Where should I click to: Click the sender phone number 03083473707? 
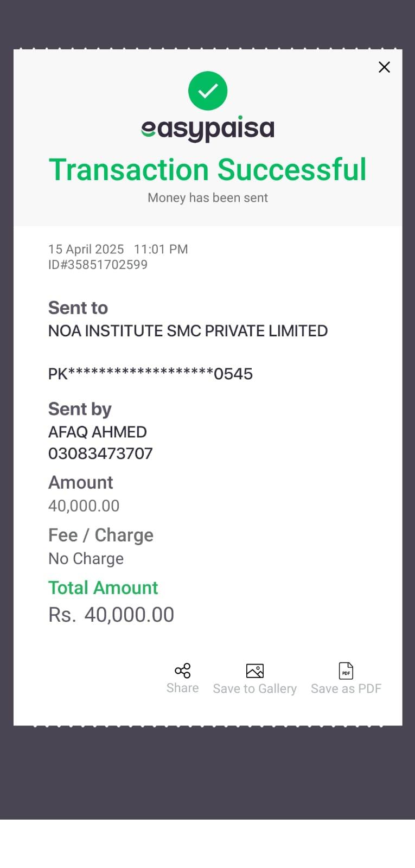pos(100,454)
